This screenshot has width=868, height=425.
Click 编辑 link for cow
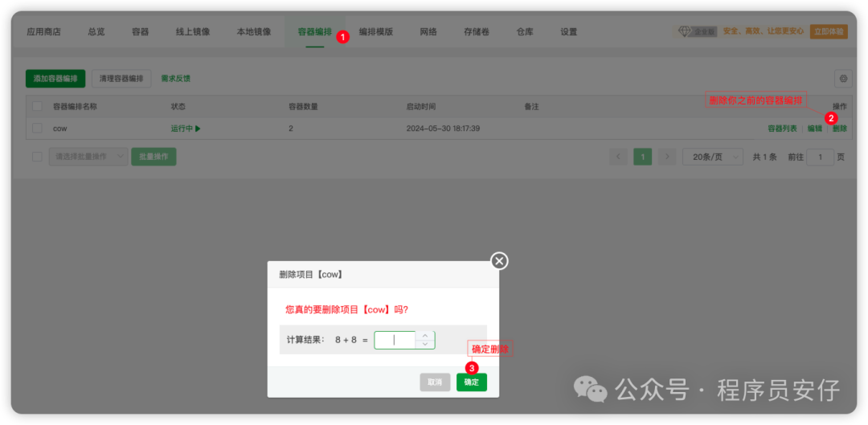[x=815, y=129]
